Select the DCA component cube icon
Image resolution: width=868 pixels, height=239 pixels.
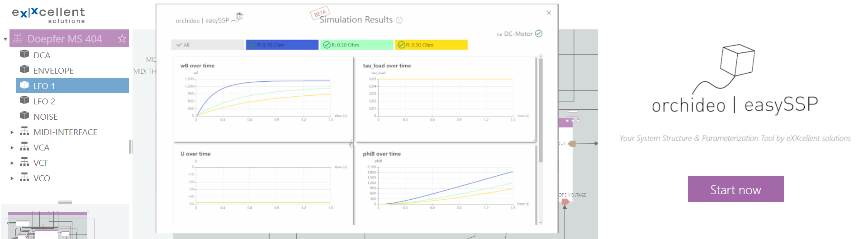coord(24,55)
